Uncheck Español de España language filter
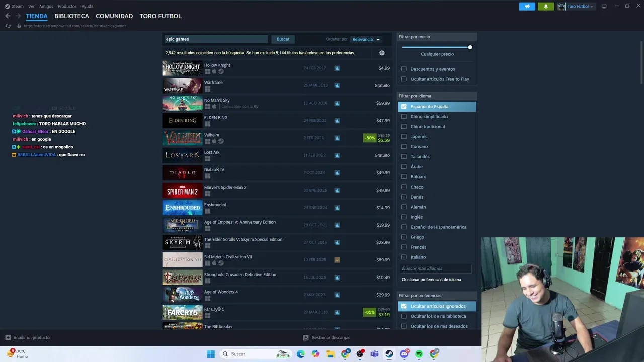 404,106
